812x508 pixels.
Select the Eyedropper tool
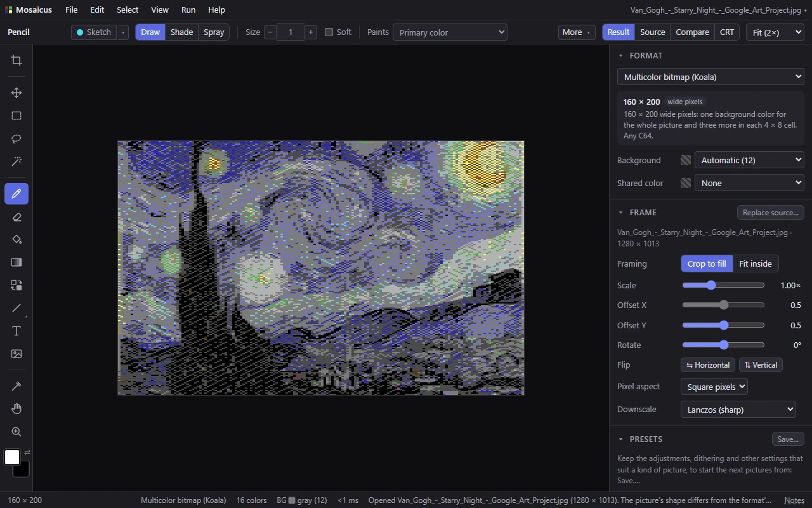point(16,386)
